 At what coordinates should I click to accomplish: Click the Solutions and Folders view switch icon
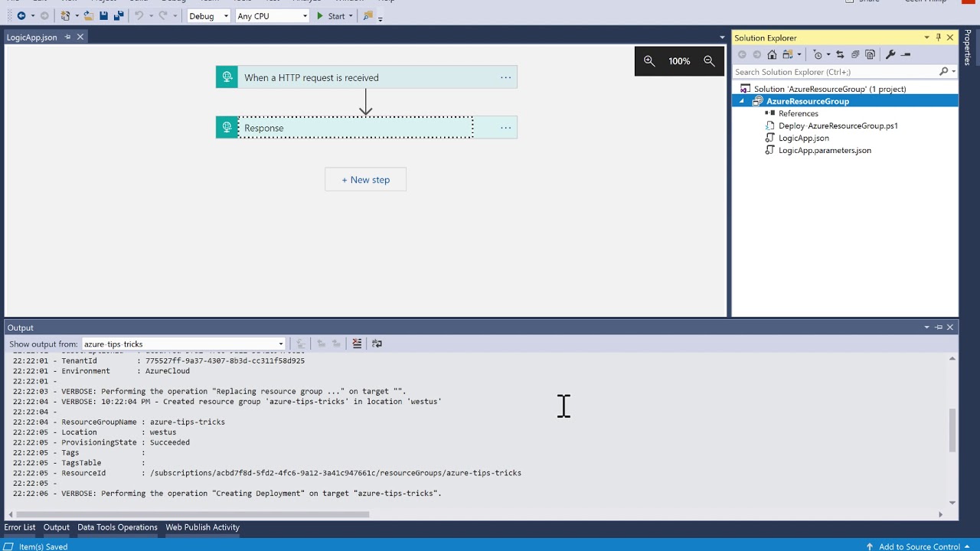point(787,54)
